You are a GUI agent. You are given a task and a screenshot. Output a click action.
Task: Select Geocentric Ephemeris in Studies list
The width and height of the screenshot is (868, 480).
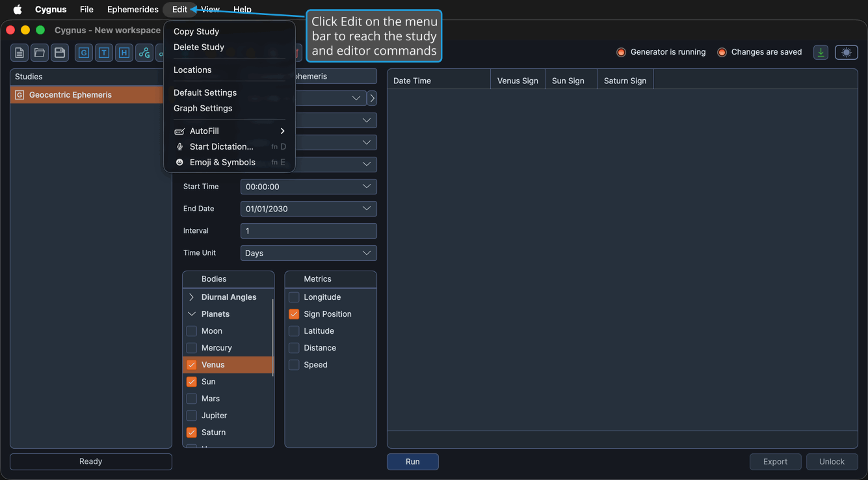point(86,95)
